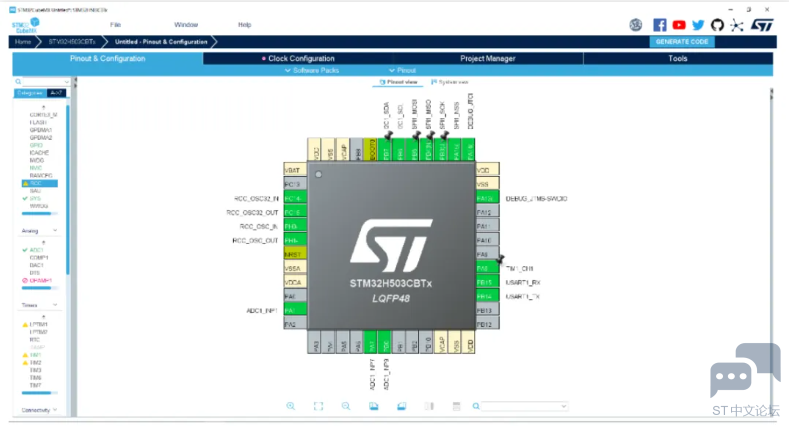Click the anniversary badge icon
The height and width of the screenshot is (426, 789).
click(x=636, y=25)
